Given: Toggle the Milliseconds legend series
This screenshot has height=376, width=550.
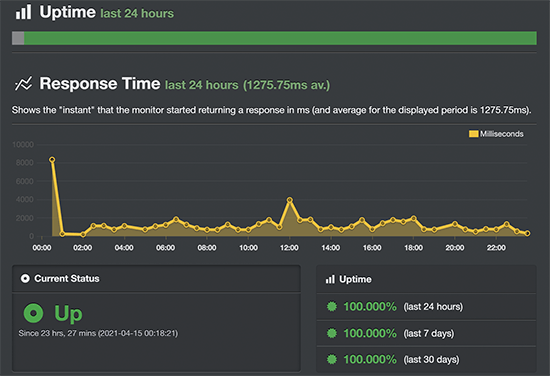Looking at the screenshot, I should [496, 134].
